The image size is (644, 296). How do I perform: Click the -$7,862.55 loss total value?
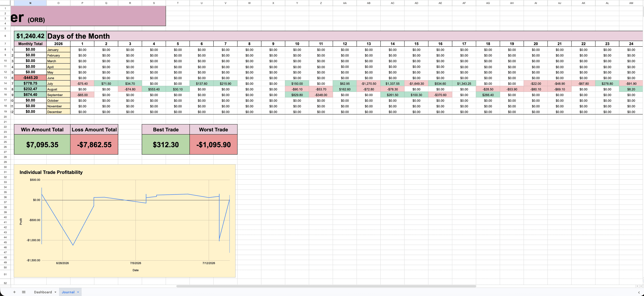point(94,145)
